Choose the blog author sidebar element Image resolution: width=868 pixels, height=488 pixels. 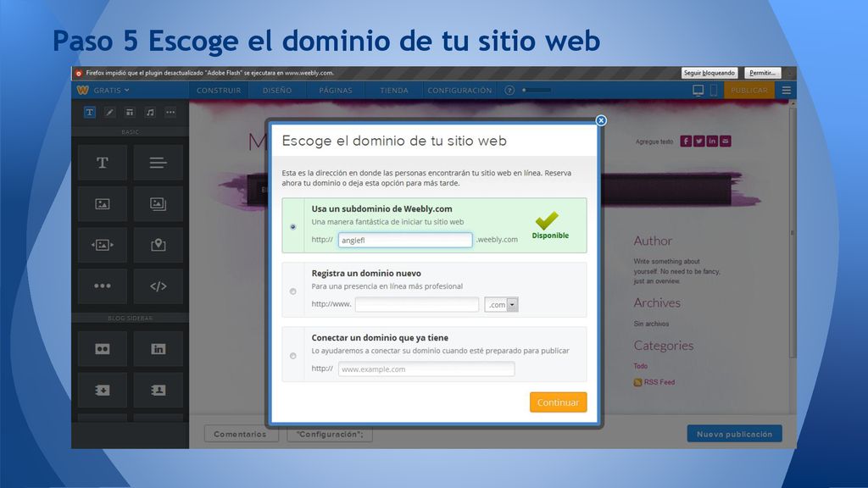(158, 390)
